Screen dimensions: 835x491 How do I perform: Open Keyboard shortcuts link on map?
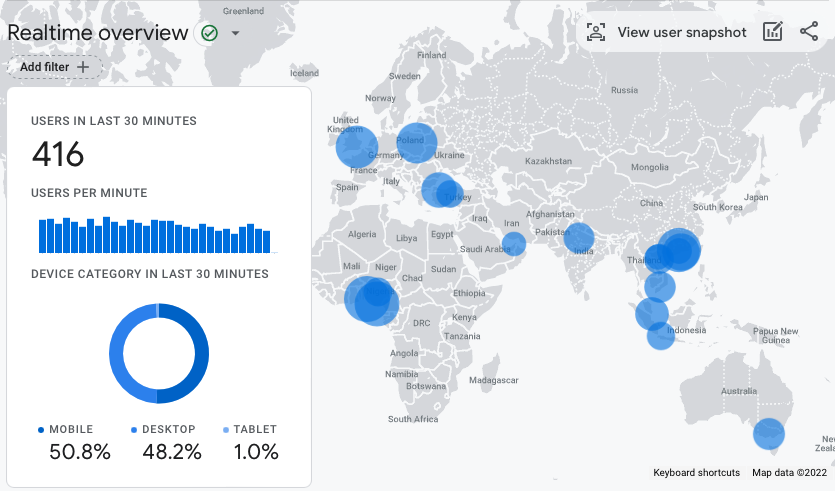pyautogui.click(x=697, y=472)
